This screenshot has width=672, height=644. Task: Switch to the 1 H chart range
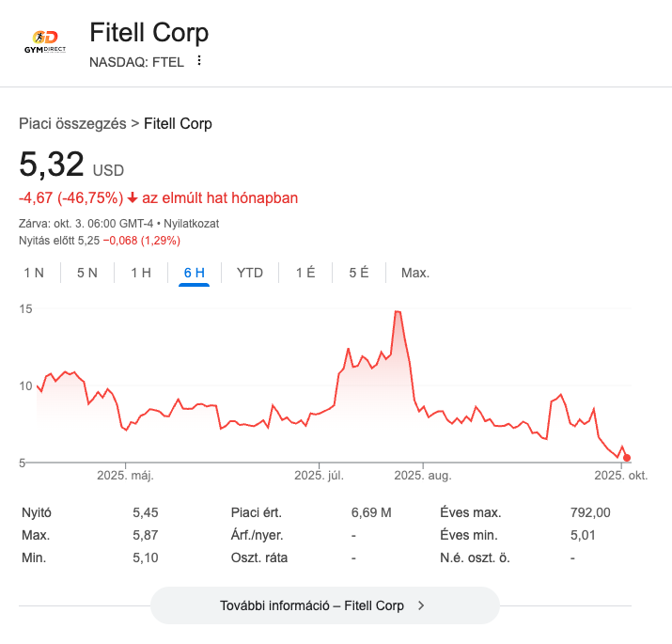click(x=141, y=273)
